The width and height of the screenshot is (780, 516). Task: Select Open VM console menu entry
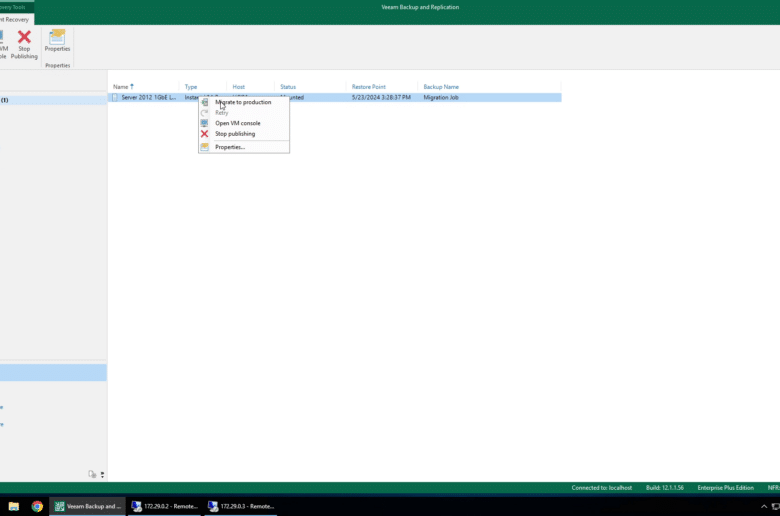pos(237,123)
